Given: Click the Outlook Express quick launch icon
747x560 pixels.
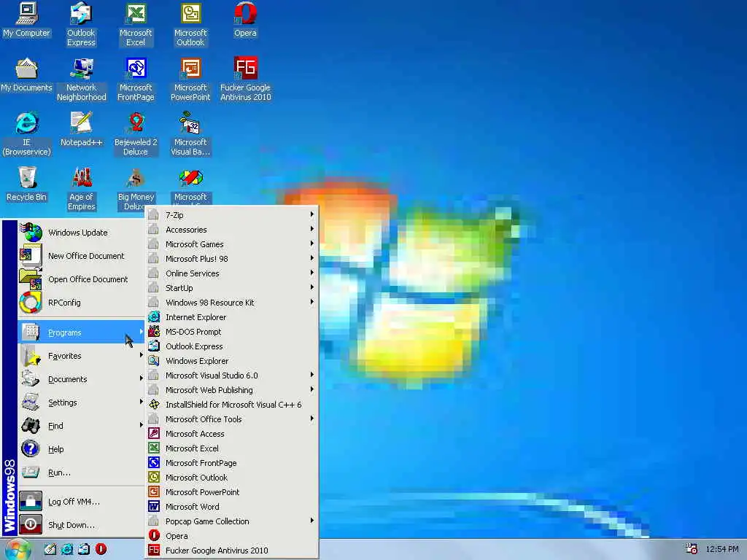Looking at the screenshot, I should coord(84,549).
